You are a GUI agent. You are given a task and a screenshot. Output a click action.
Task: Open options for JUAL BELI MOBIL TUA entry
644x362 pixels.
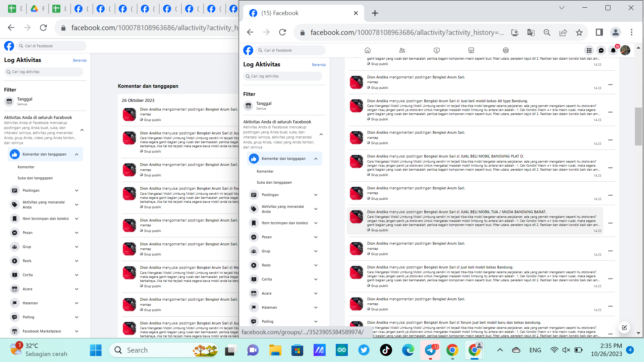pyautogui.click(x=610, y=223)
